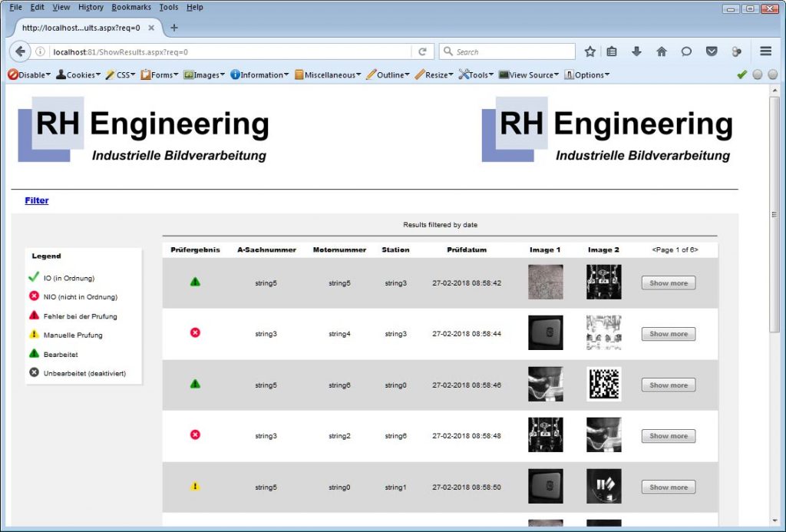The width and height of the screenshot is (786, 532).
Task: Reload the page via the refresh icon
Action: (423, 51)
